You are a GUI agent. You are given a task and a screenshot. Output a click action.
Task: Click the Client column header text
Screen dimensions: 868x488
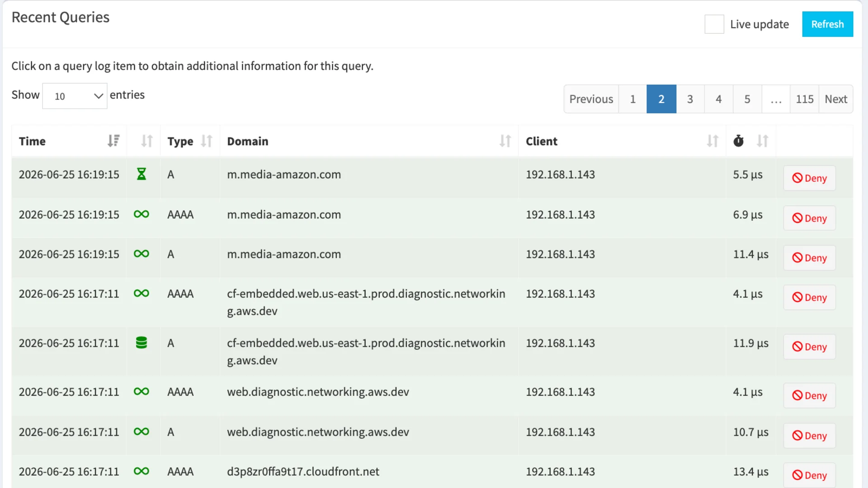[x=541, y=141]
